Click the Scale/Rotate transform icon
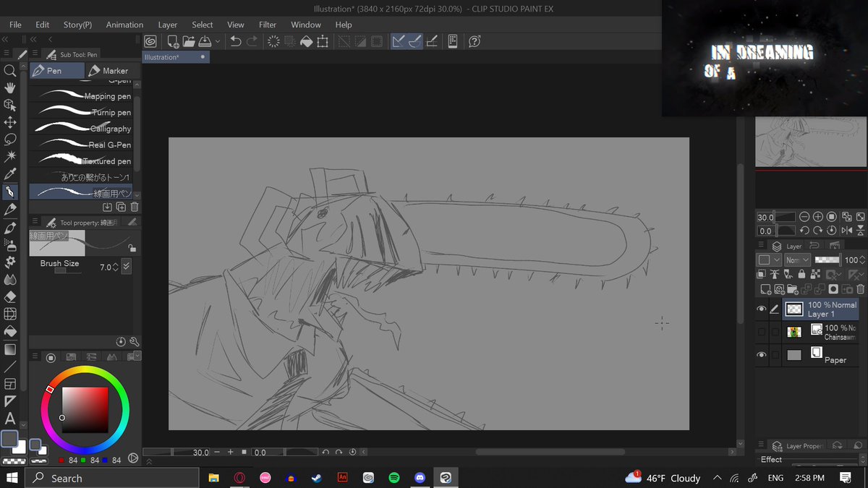This screenshot has width=868, height=488. click(322, 42)
